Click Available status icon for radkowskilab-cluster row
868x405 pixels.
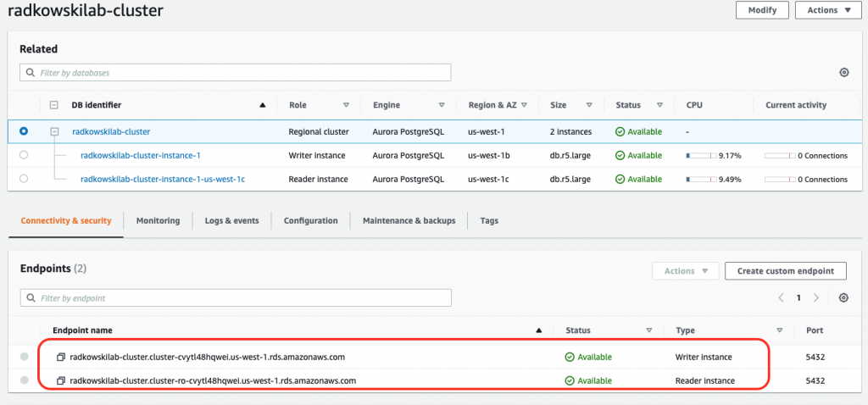(620, 131)
